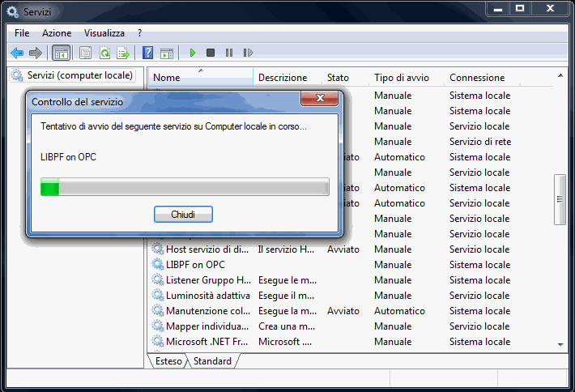Click the Back arrow in the toolbar
575x392 pixels.
(x=16, y=53)
